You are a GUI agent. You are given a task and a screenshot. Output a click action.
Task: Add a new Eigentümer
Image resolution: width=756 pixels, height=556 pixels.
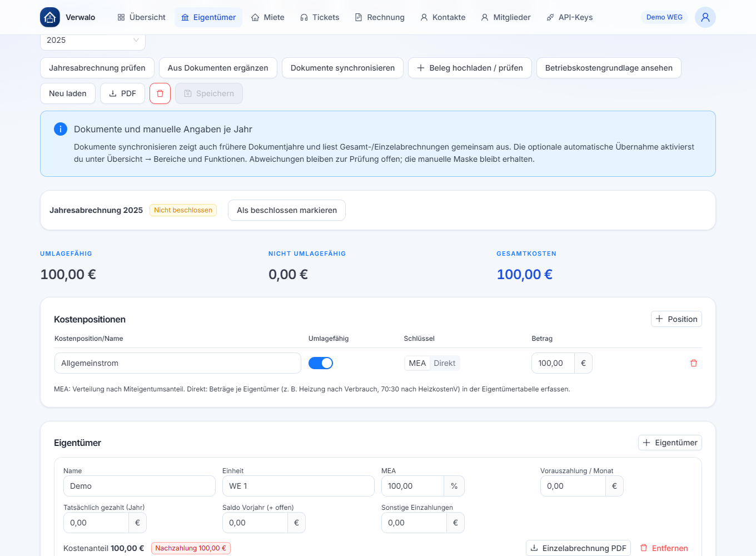(670, 443)
